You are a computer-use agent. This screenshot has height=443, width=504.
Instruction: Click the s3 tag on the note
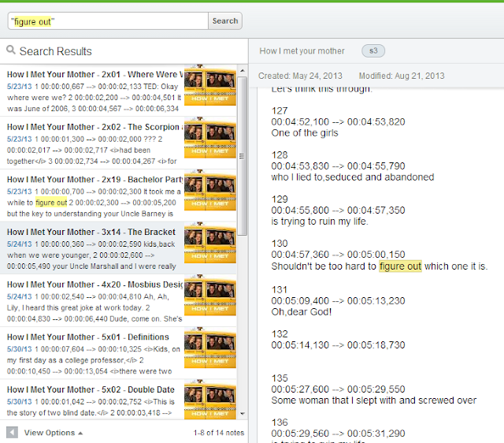pos(373,50)
